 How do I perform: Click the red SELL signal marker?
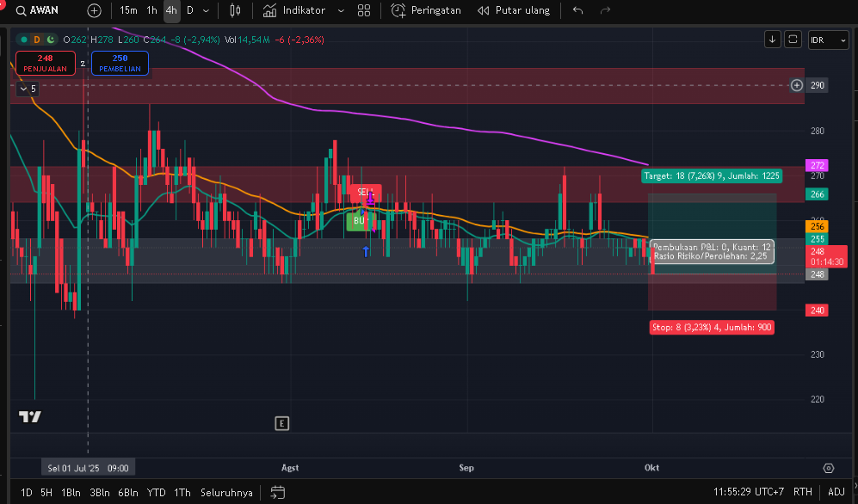click(x=365, y=192)
